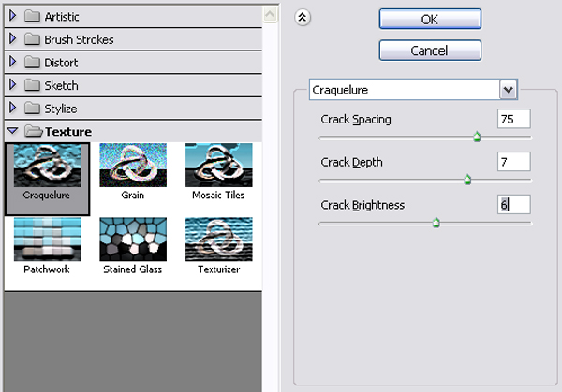Click the Distort category label
Image resolution: width=562 pixels, height=392 pixels.
[61, 63]
